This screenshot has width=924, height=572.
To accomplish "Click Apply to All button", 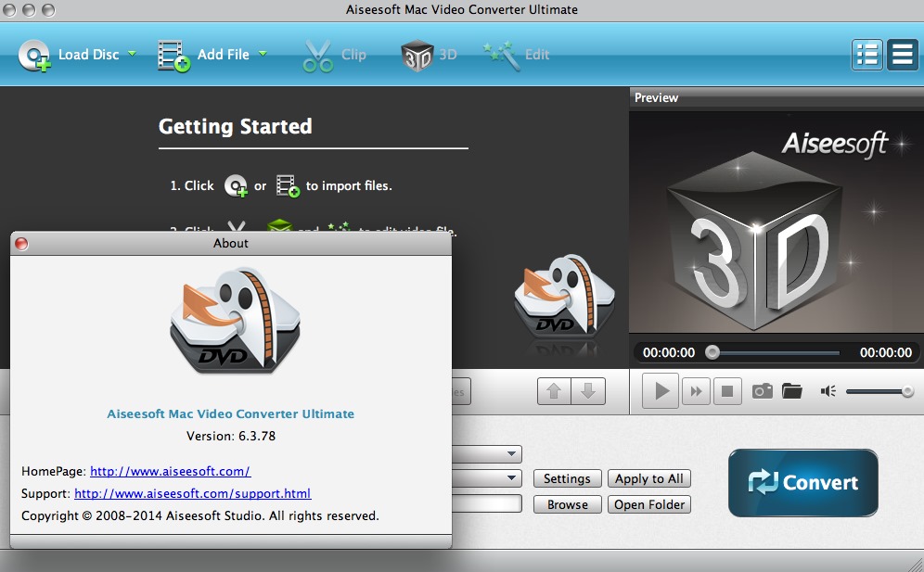I will 648,478.
